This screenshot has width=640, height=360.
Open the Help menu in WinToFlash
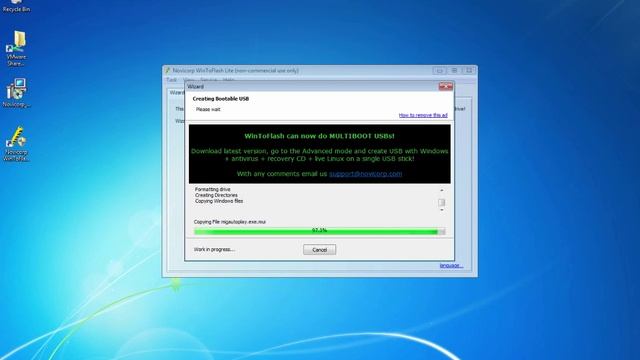[x=229, y=80]
